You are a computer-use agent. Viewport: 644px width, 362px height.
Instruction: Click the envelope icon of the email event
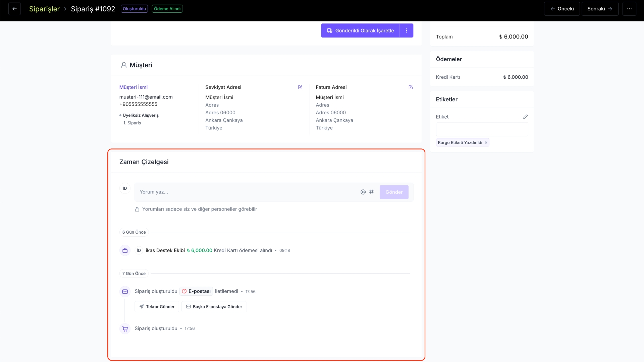(125, 292)
